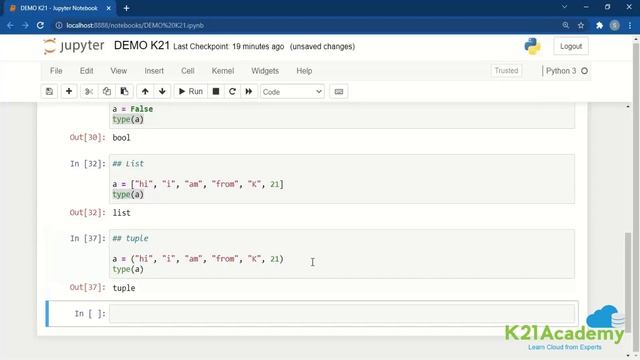Paste cells below icon
Screen dimensions: 640x360
[124, 91]
